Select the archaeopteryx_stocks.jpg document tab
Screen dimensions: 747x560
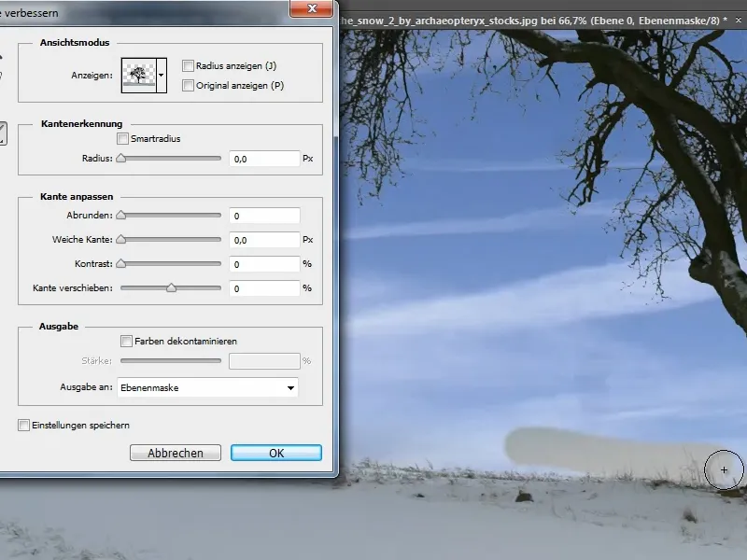533,21
